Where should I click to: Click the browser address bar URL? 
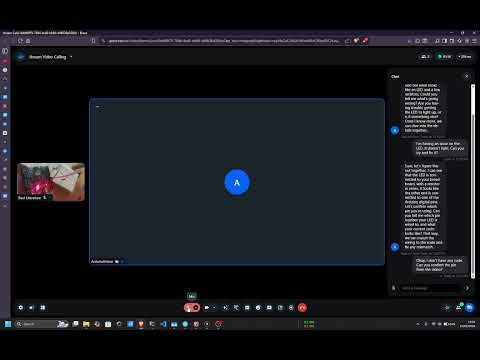pyautogui.click(x=223, y=41)
